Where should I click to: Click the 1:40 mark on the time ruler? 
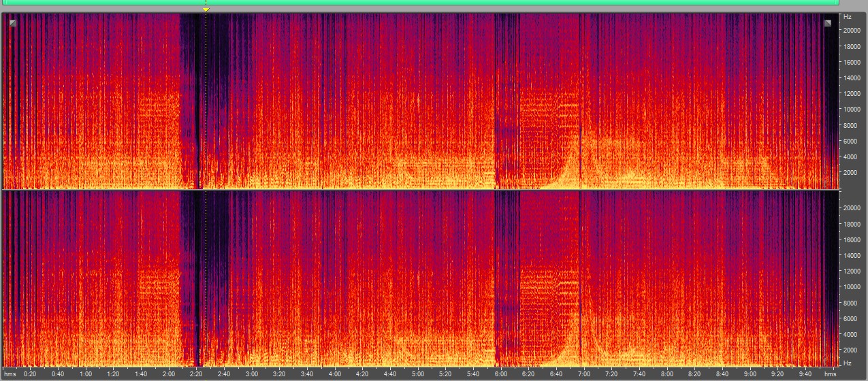point(141,374)
